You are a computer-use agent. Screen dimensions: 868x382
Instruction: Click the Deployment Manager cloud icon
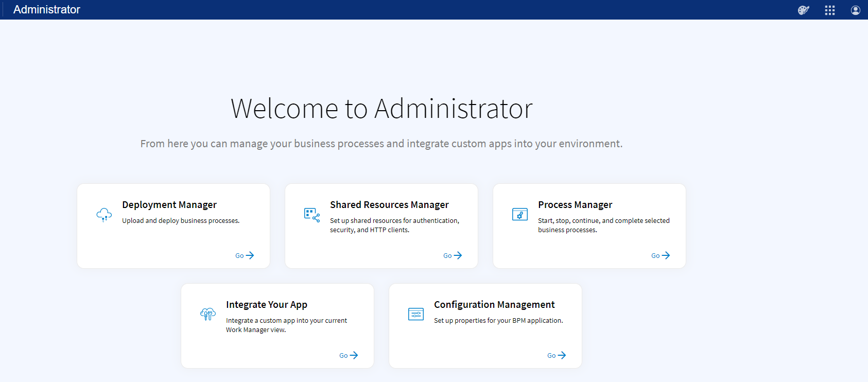(x=104, y=215)
